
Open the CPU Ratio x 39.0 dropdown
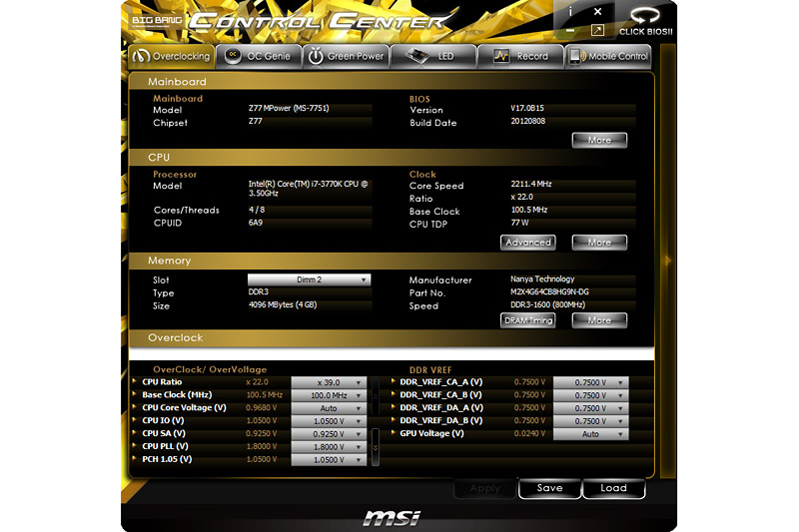pos(329,382)
